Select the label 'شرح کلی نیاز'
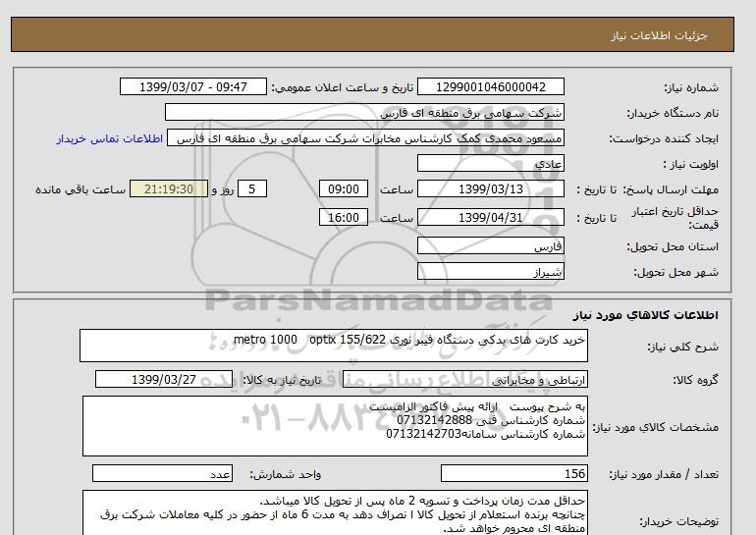Image resolution: width=756 pixels, height=535 pixels. pos(682,347)
